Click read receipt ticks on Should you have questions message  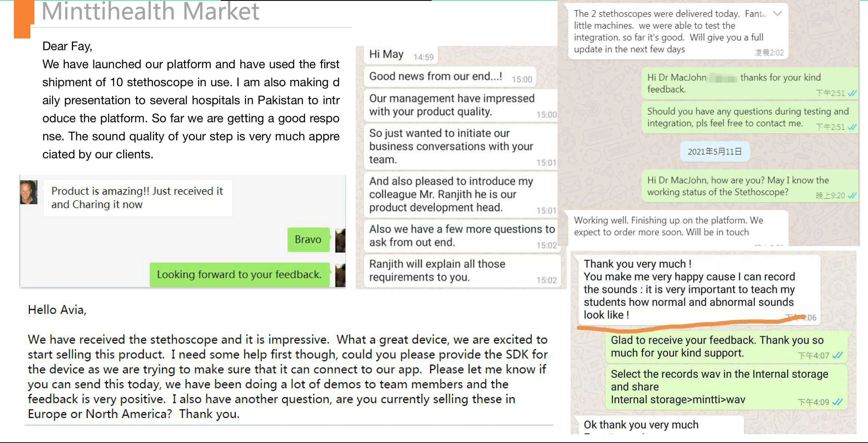coord(852,127)
